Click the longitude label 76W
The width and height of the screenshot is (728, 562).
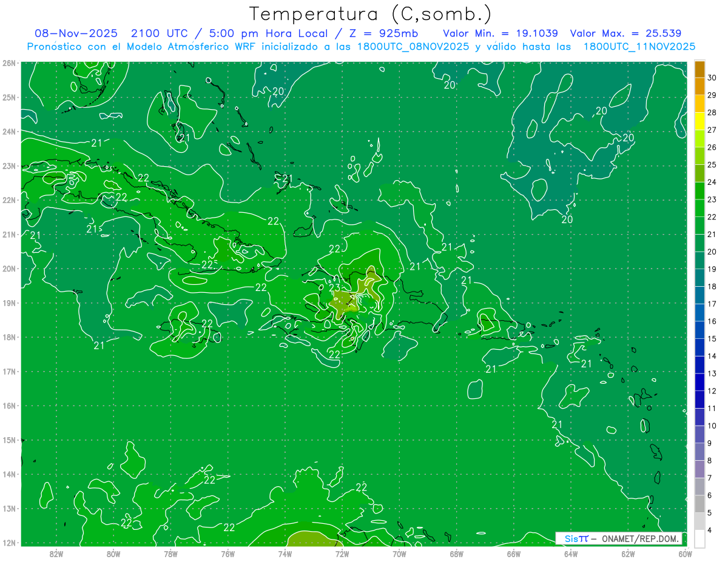coord(227,553)
